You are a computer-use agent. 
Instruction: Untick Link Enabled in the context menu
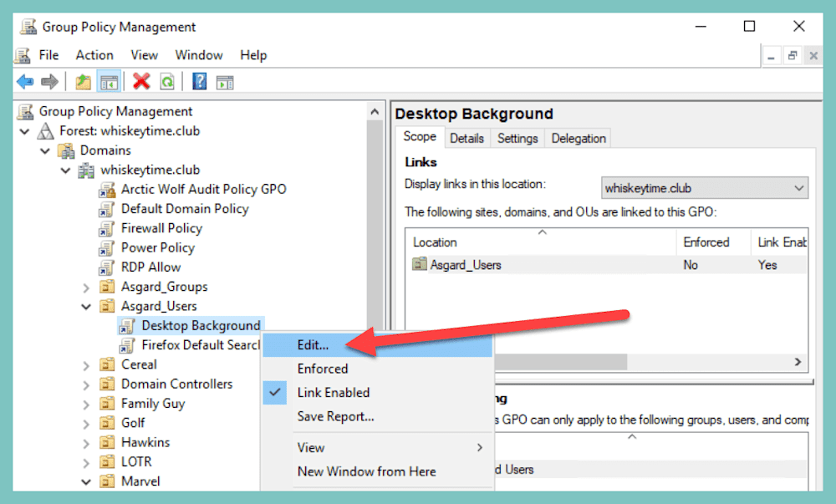(x=334, y=392)
